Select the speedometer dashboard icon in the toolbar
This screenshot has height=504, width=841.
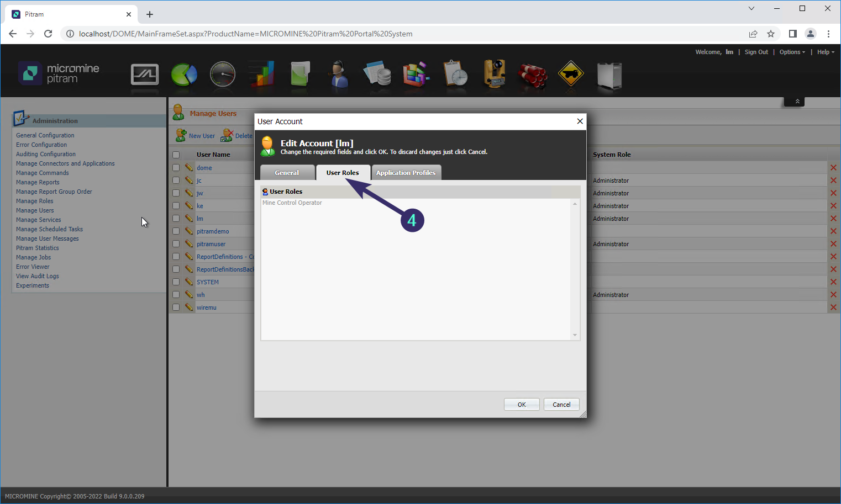(x=222, y=74)
